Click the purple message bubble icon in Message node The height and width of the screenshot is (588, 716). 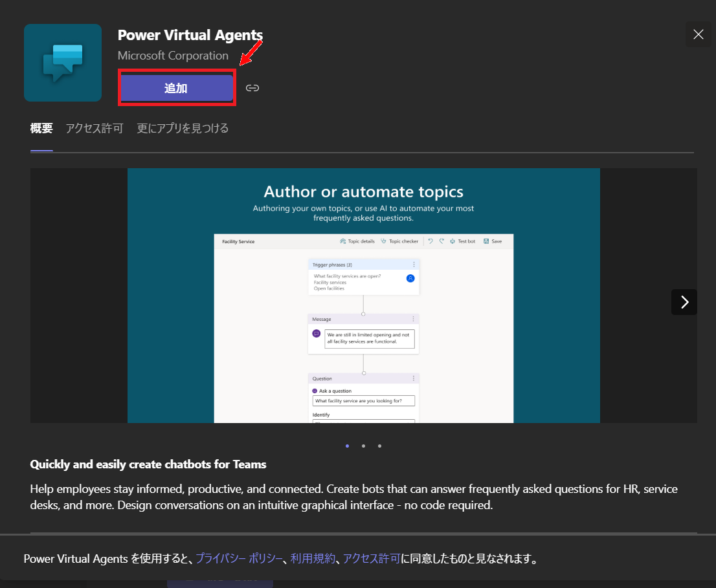click(x=316, y=334)
